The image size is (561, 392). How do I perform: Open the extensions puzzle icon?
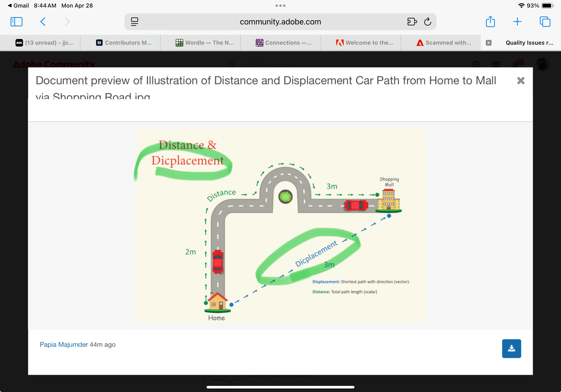[x=412, y=22]
